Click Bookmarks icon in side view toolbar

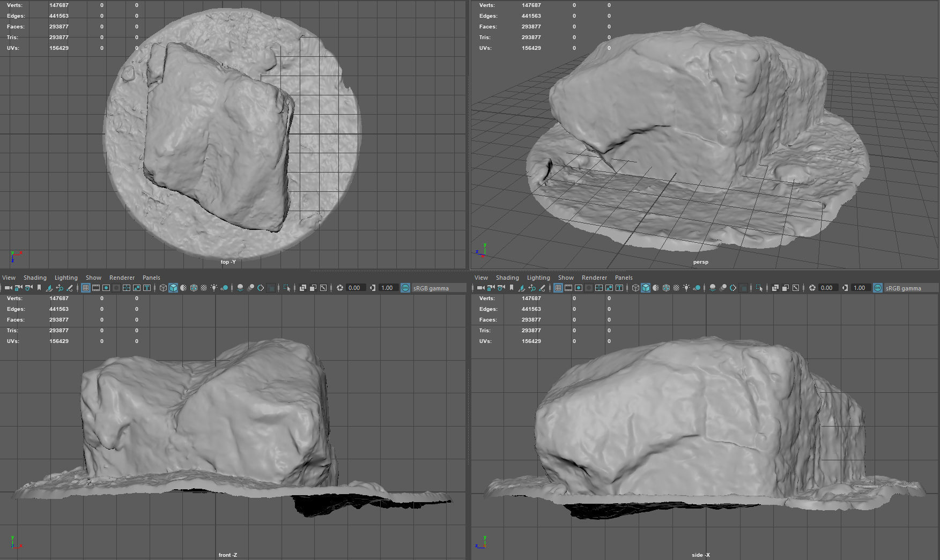[x=512, y=288]
